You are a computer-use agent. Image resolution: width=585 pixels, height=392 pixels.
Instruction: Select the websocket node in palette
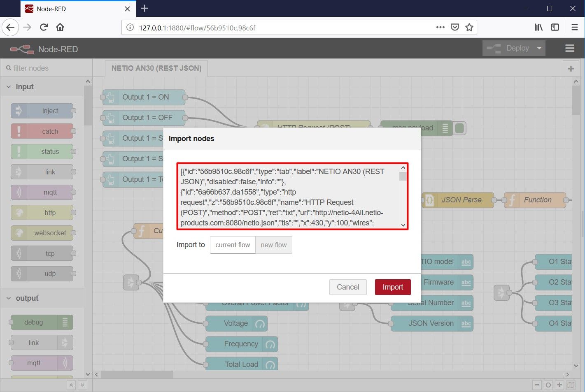pyautogui.click(x=42, y=233)
